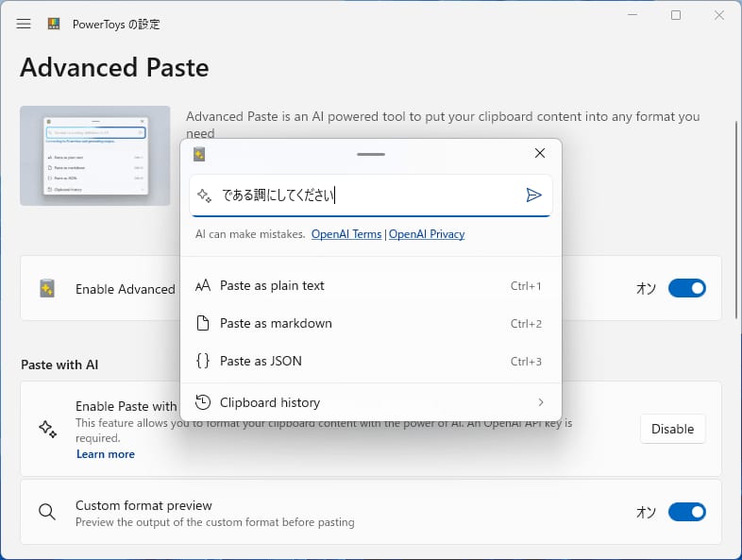This screenshot has width=742, height=560.
Task: Click the Paste with AI sparkle icon
Action: [47, 429]
